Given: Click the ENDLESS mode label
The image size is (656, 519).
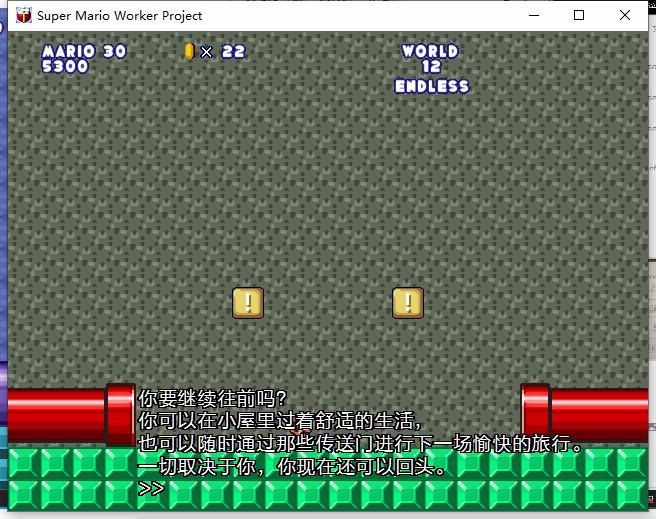Looking at the screenshot, I should [x=432, y=86].
